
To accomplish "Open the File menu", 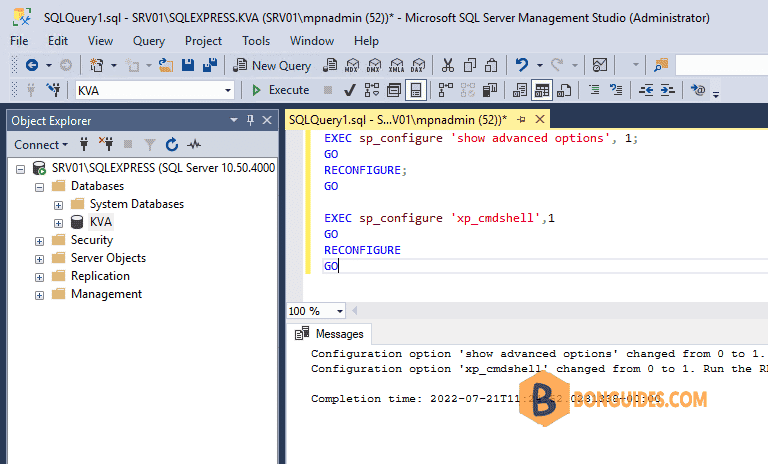I will point(19,41).
